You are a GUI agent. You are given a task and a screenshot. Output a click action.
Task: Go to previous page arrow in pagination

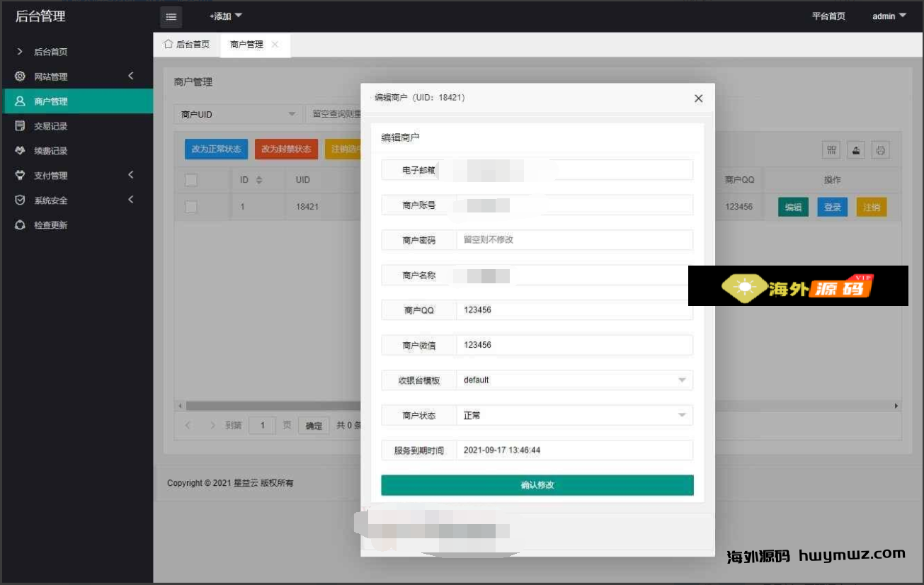coord(188,426)
